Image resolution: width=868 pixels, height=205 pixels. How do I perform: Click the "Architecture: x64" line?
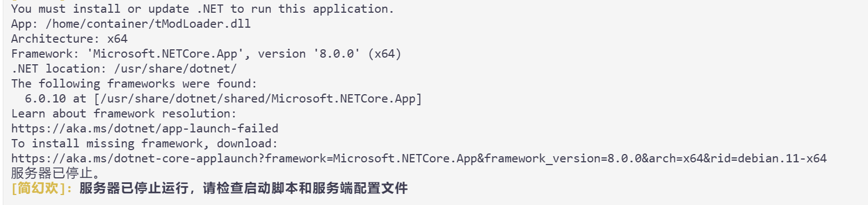coord(69,39)
